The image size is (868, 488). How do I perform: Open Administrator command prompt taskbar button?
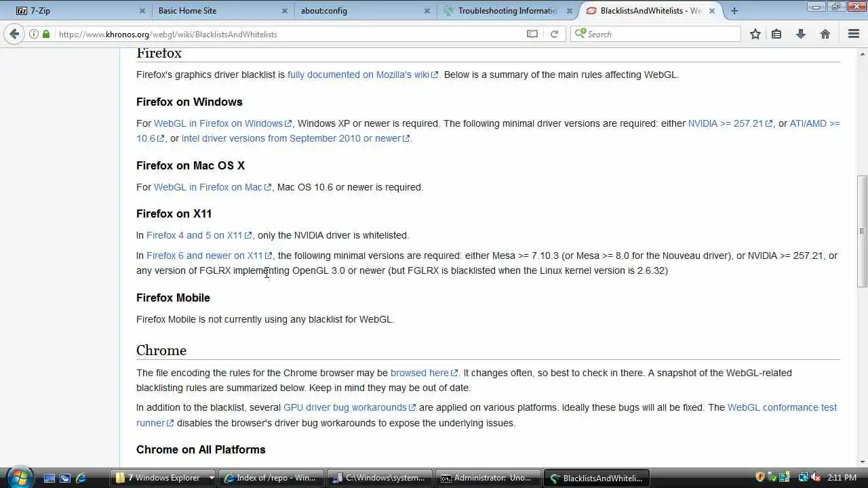point(488,478)
